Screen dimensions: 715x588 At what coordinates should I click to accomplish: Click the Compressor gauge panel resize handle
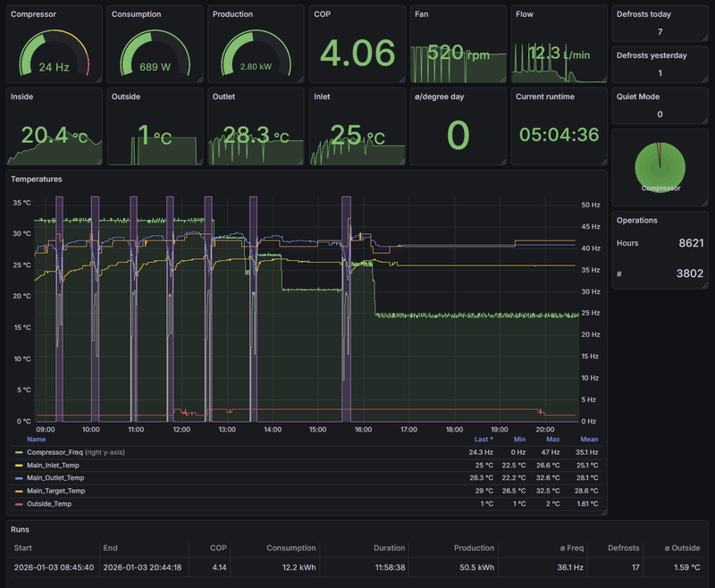(x=101, y=80)
